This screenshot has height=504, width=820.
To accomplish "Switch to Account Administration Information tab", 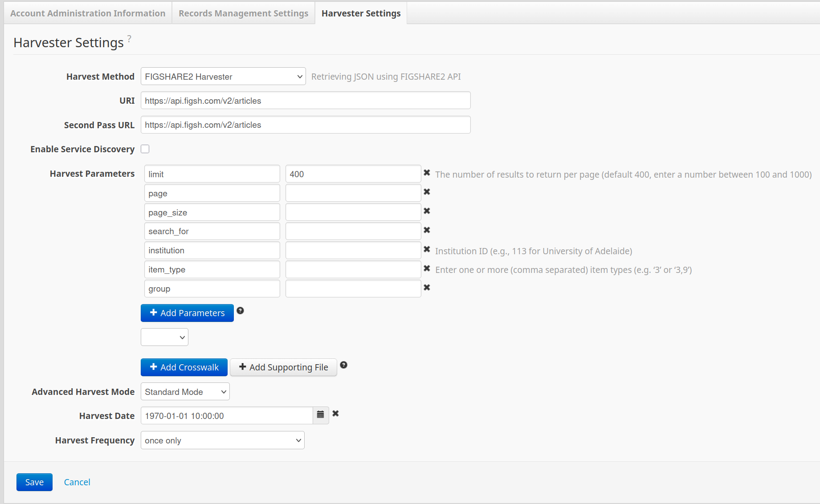I will (x=88, y=13).
